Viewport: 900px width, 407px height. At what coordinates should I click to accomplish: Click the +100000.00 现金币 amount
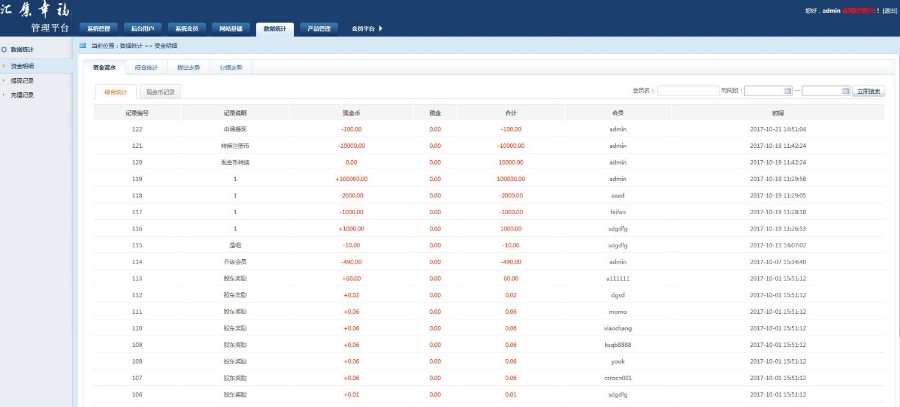pos(351,179)
